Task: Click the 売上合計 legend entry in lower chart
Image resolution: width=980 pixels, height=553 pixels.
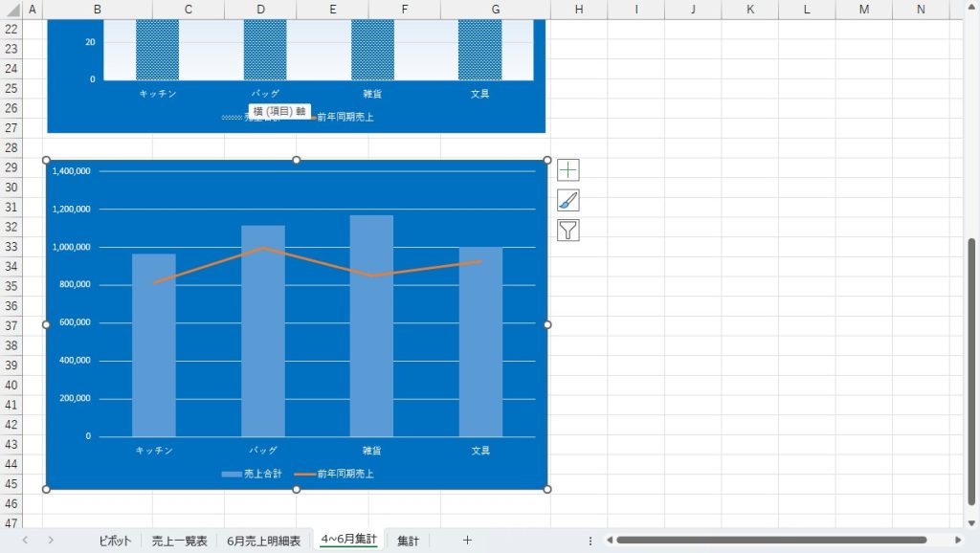Action: pos(253,474)
